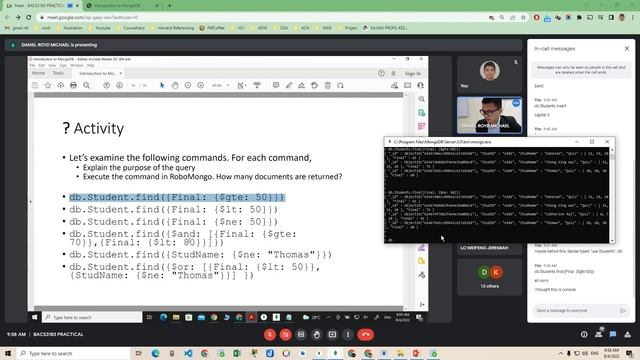Image resolution: width=640 pixels, height=360 pixels.
Task: Open the File menu in Acrobat
Action: pyautogui.click(x=32, y=65)
